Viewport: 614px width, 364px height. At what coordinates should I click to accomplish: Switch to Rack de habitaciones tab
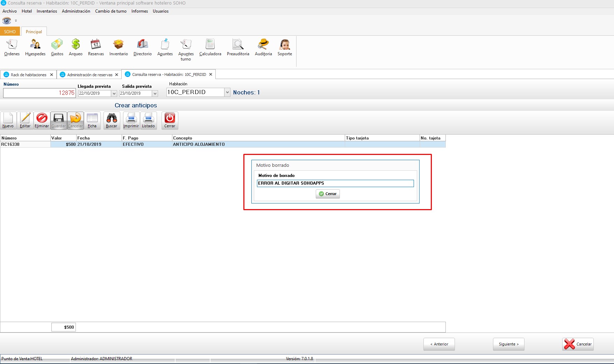[x=28, y=75]
